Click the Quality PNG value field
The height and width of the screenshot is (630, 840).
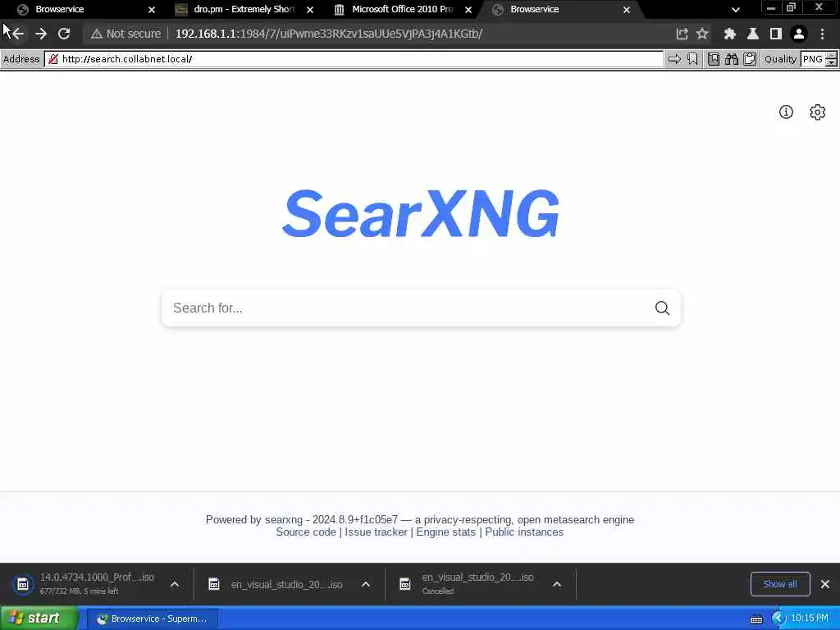813,59
